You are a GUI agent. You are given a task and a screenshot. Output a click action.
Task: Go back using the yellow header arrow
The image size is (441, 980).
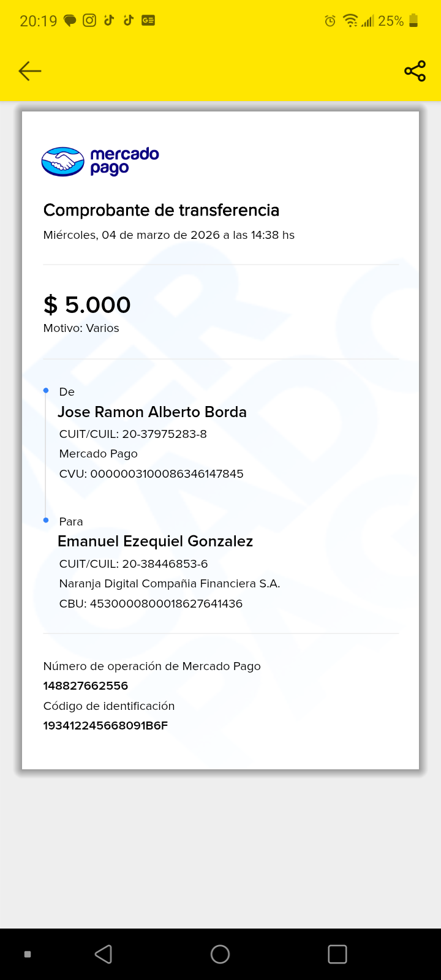coord(29,71)
